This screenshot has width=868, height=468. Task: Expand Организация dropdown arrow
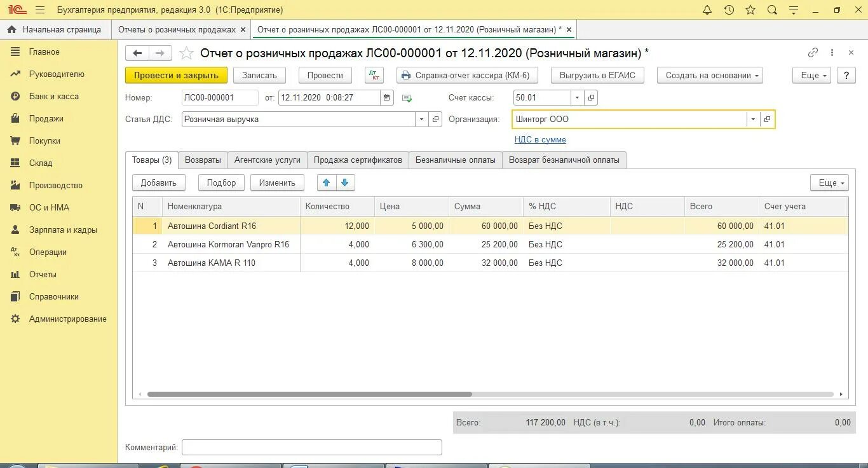tap(753, 119)
